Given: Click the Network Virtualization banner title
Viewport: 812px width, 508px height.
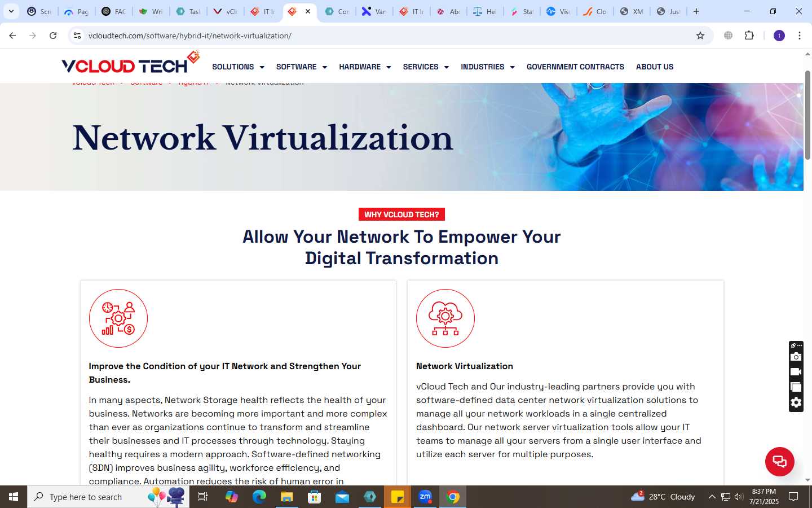Looking at the screenshot, I should pyautogui.click(x=263, y=138).
